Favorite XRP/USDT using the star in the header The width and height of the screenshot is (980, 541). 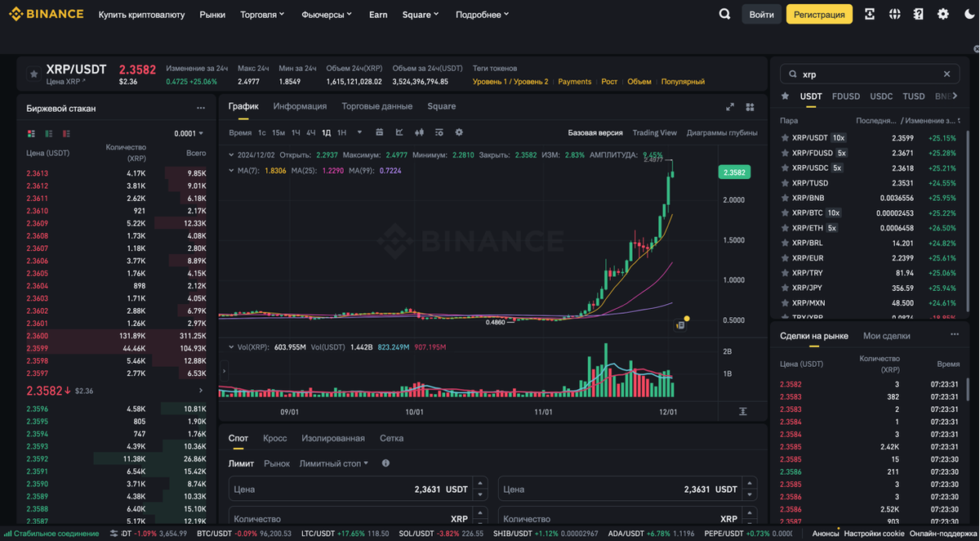pos(33,74)
